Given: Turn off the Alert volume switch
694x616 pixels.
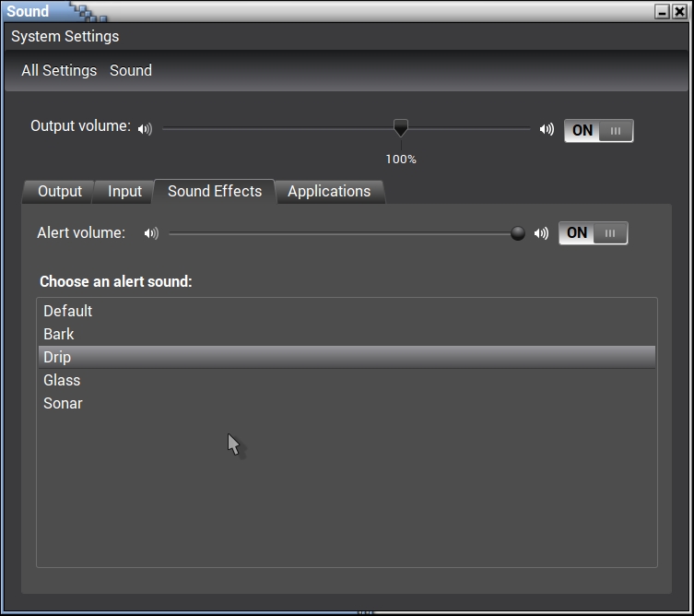Looking at the screenshot, I should point(593,233).
